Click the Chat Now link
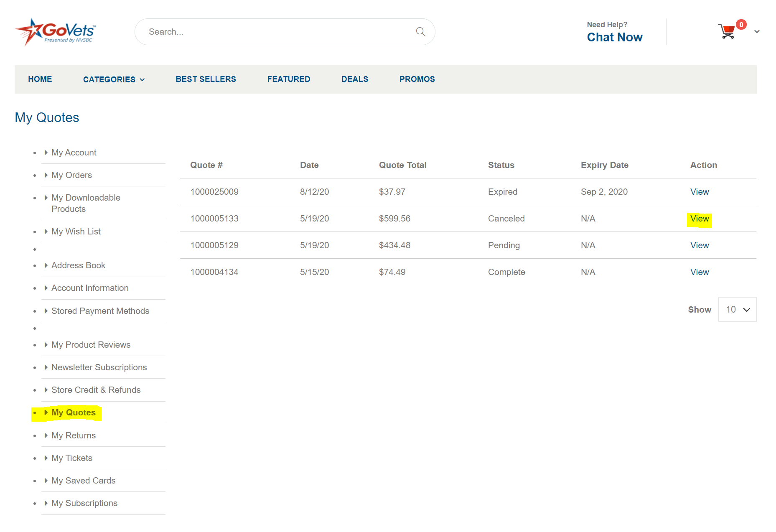Screen dimensions: 776x532 (x=614, y=37)
